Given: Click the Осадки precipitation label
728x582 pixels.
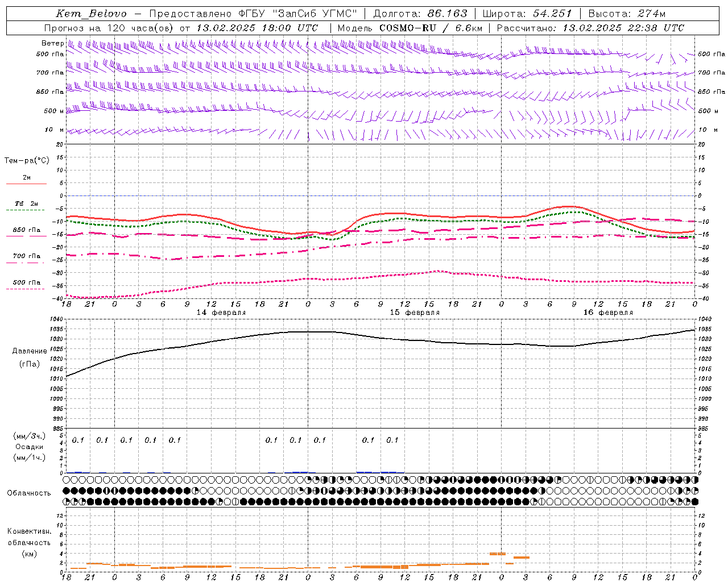Looking at the screenshot, I should (x=29, y=447).
